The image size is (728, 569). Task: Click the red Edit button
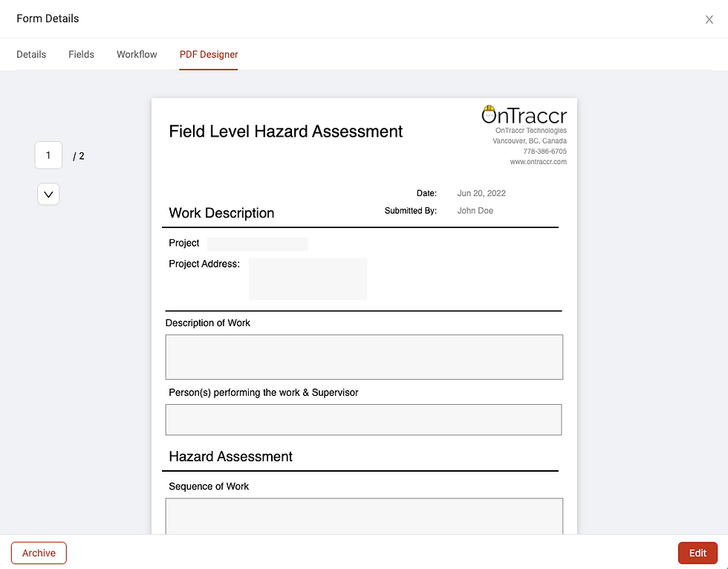698,553
